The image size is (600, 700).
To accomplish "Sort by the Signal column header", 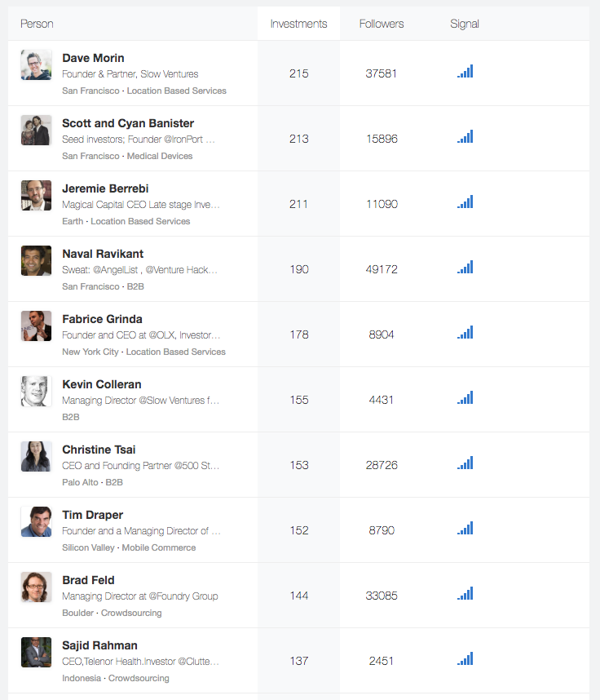I will 465,24.
